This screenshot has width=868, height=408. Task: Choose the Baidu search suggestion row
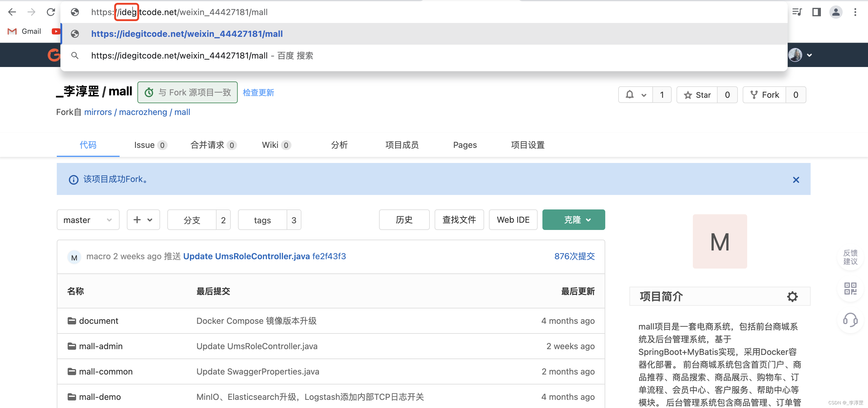coord(424,56)
